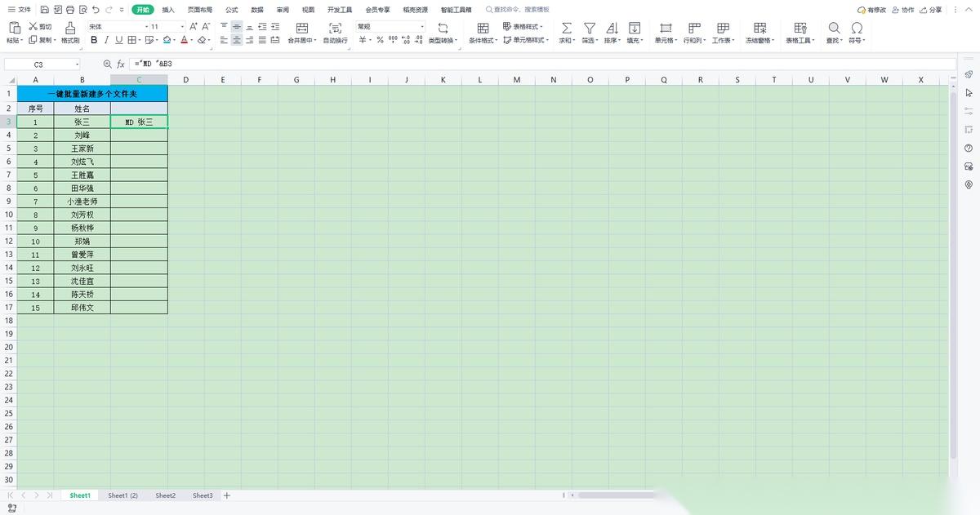Open the Sheet3 worksheet tab
The width and height of the screenshot is (980, 515).
203,495
